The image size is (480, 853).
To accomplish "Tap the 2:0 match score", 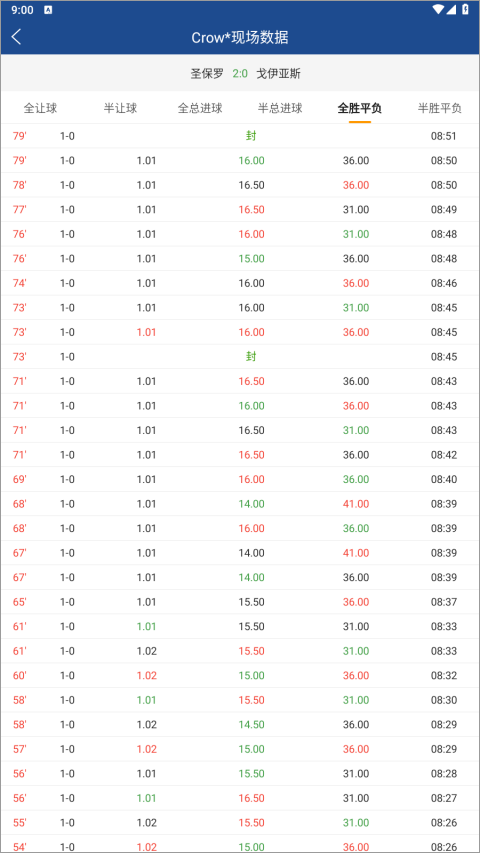I will [240, 73].
